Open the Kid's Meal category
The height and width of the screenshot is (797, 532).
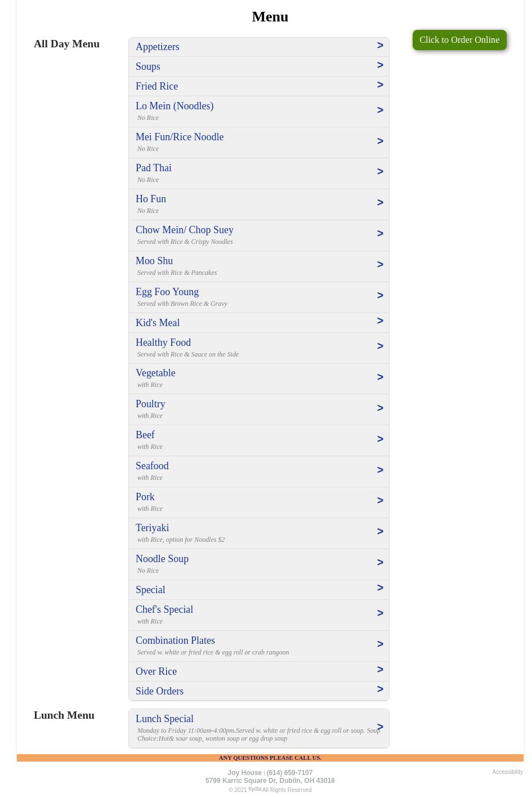158,323
